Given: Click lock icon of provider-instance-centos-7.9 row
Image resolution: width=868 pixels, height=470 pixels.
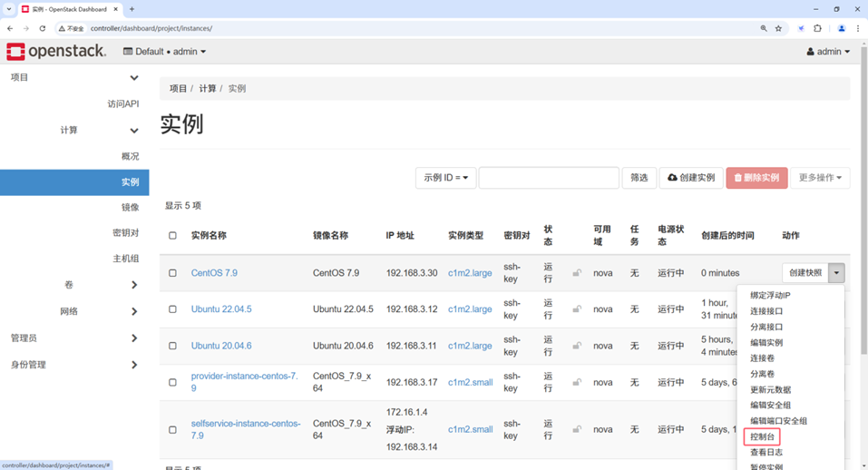Looking at the screenshot, I should coord(577,382).
